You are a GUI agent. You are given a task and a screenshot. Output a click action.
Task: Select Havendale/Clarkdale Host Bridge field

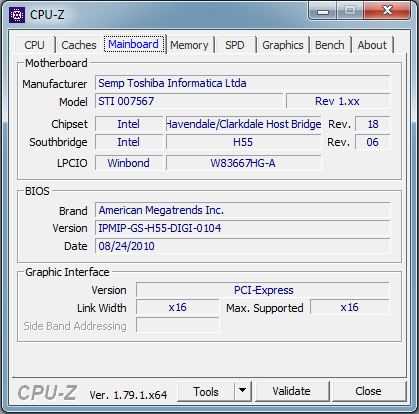coord(244,124)
